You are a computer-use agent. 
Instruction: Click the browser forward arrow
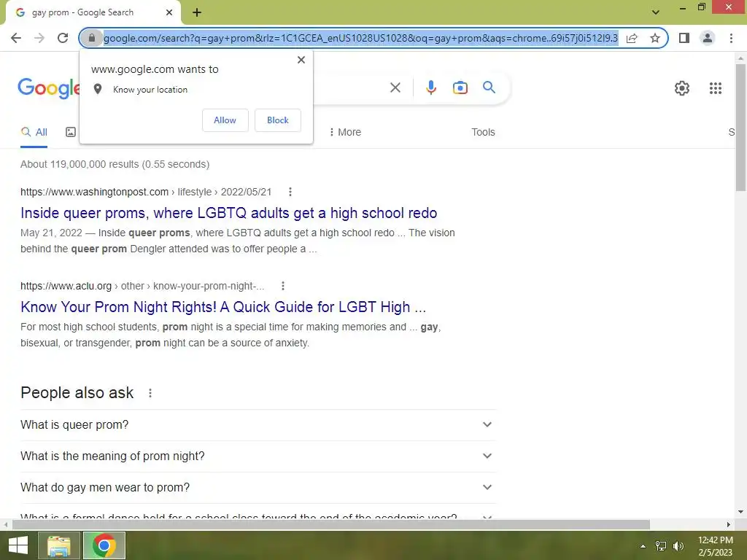point(39,38)
